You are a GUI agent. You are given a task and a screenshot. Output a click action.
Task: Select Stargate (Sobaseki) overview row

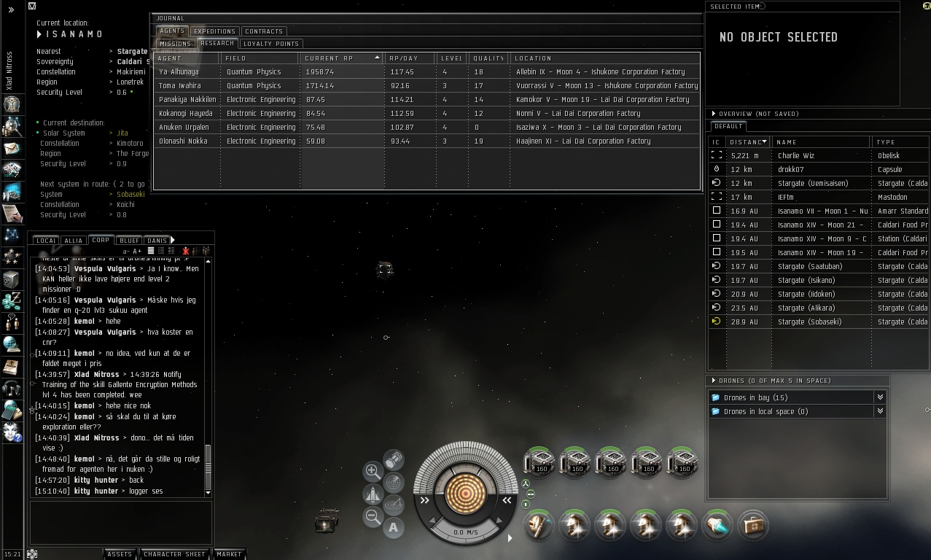(819, 322)
